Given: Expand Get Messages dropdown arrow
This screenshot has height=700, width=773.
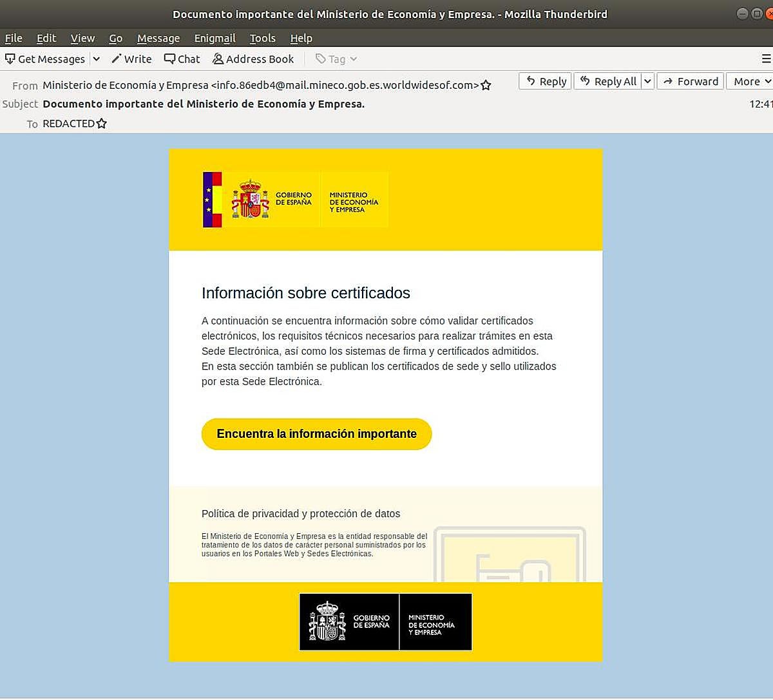Looking at the screenshot, I should pyautogui.click(x=97, y=59).
